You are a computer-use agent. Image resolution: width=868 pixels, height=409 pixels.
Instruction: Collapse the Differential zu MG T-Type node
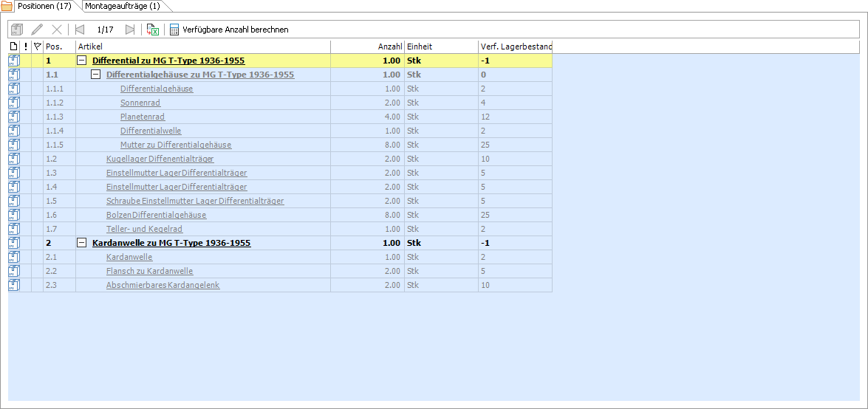82,61
